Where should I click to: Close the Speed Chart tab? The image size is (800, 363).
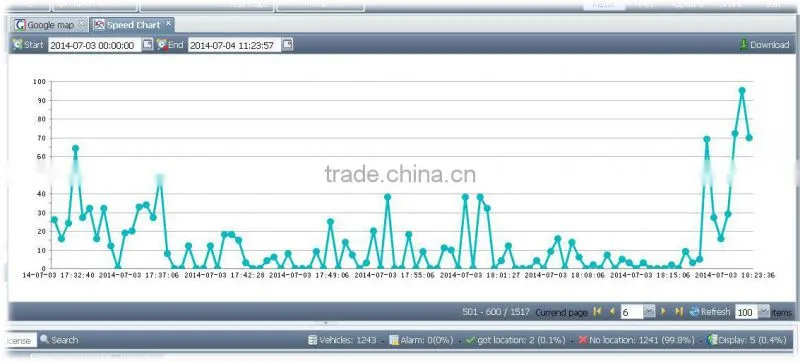(168, 23)
